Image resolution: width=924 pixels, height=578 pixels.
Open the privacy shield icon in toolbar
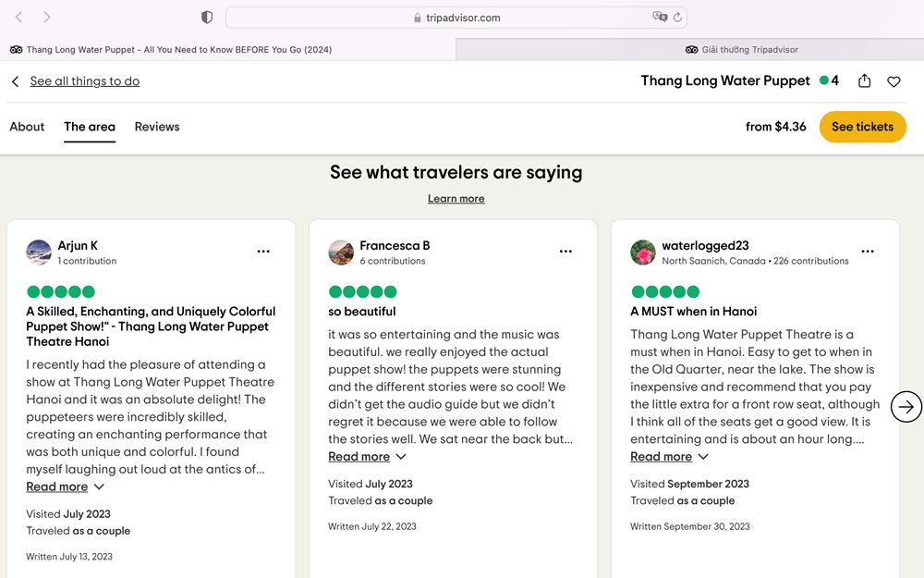pos(207,18)
